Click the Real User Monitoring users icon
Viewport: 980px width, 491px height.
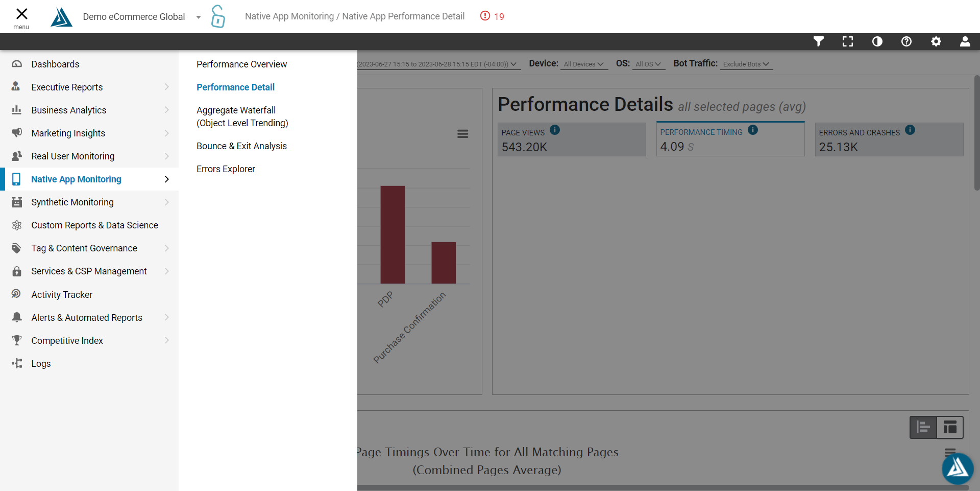tap(17, 156)
